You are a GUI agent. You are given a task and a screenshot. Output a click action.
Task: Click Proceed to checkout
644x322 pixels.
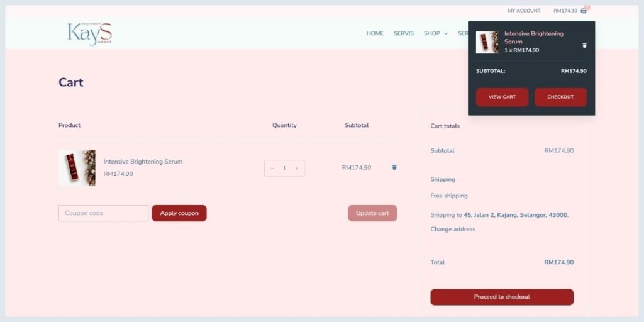tap(502, 297)
